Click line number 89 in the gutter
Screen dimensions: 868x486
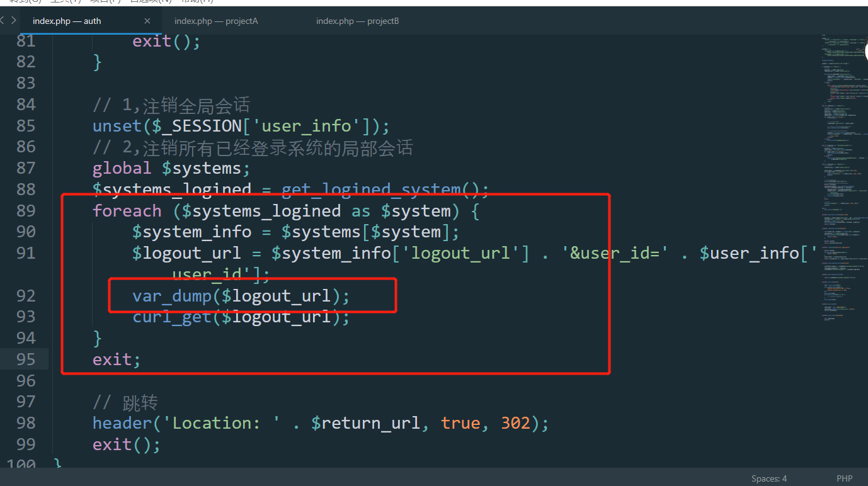click(x=25, y=210)
